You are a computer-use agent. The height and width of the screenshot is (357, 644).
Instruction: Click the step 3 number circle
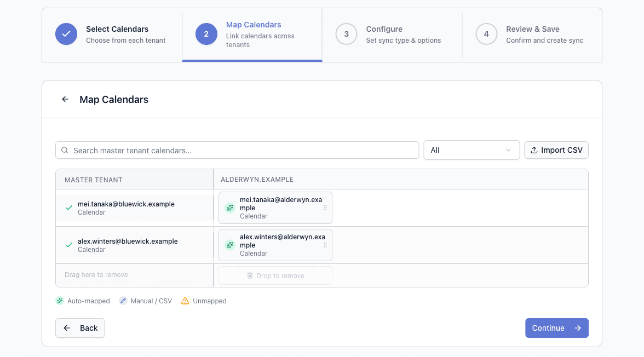pyautogui.click(x=346, y=34)
